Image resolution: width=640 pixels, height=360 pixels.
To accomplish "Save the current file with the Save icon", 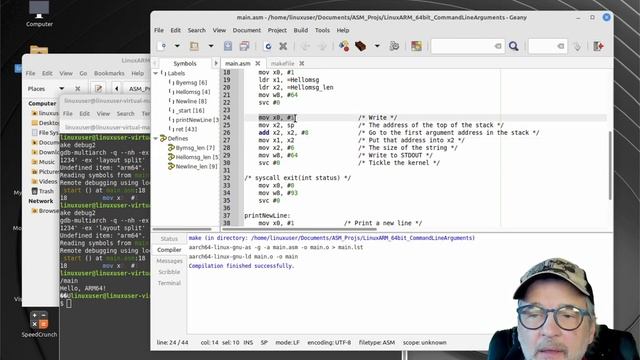I will coord(228,46).
